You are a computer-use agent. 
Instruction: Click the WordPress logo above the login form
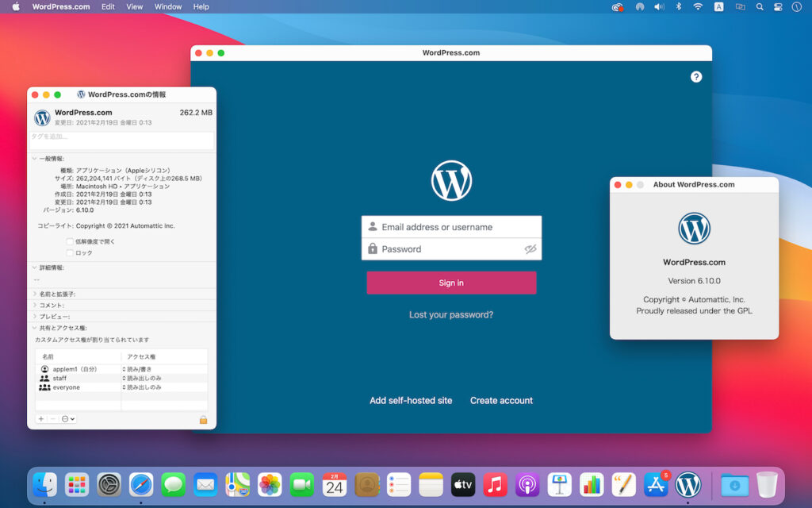pos(451,181)
